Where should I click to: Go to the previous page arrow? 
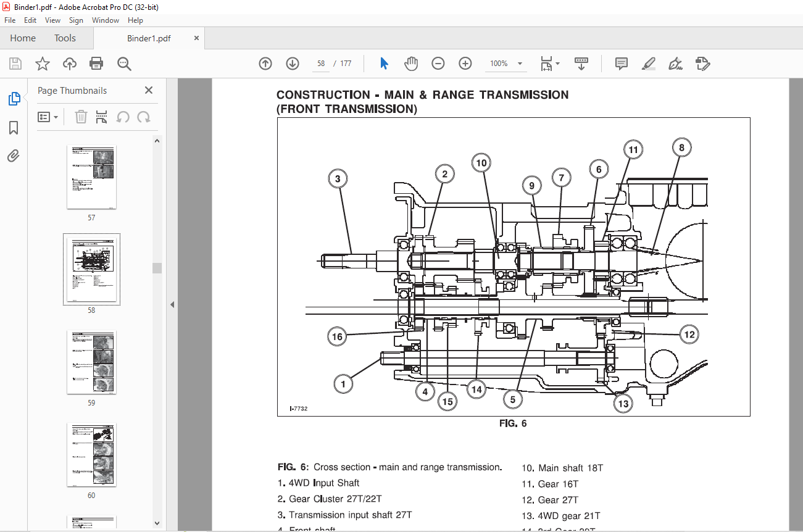(x=265, y=64)
